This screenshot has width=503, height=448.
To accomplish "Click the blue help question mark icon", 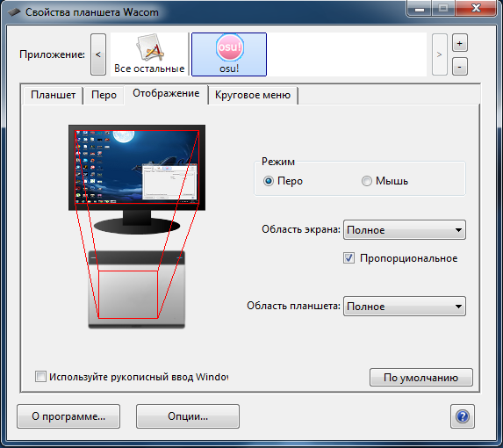I will [x=463, y=416].
